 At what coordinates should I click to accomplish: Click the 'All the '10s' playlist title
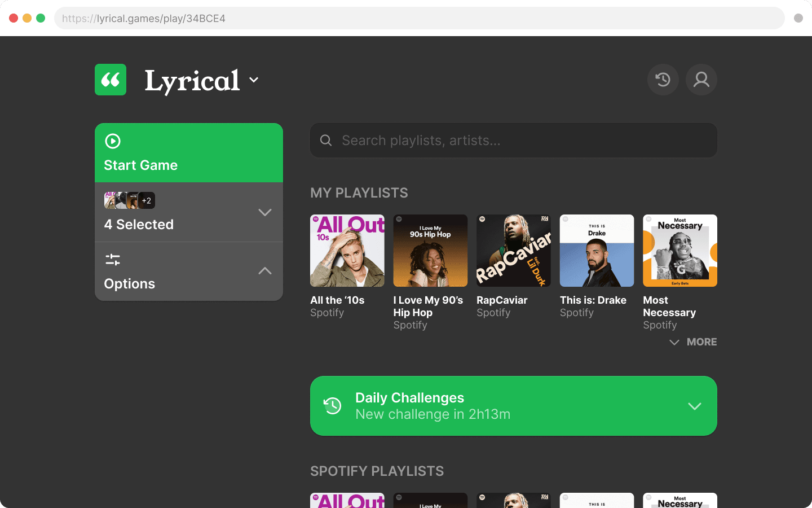tap(337, 300)
